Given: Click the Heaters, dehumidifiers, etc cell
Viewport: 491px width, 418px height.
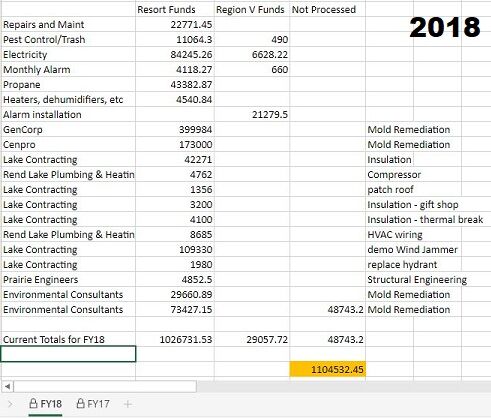Looking at the screenshot, I should tap(68, 99).
